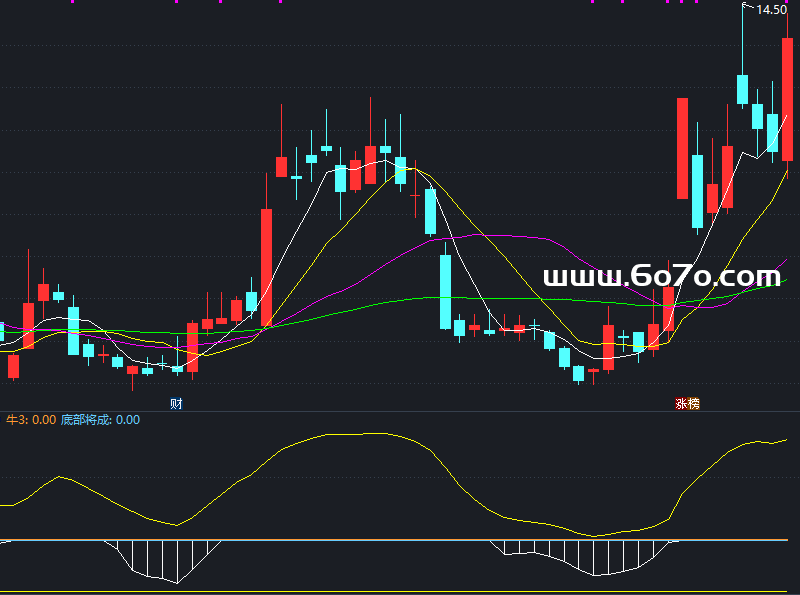Image resolution: width=800 pixels, height=595 pixels.
Task: Click the 14.50 high price label
Action: 770,10
